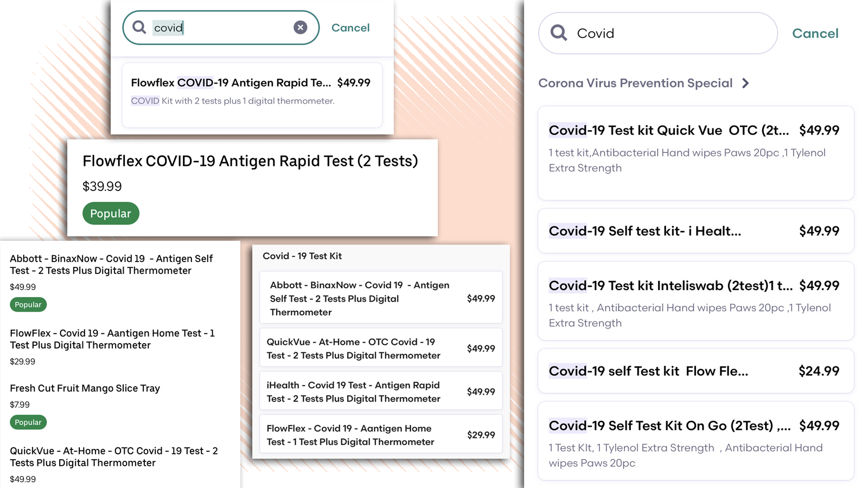The width and height of the screenshot is (868, 488).
Task: Click the magnifier icon in the lowercase covid search
Action: [x=139, y=27]
